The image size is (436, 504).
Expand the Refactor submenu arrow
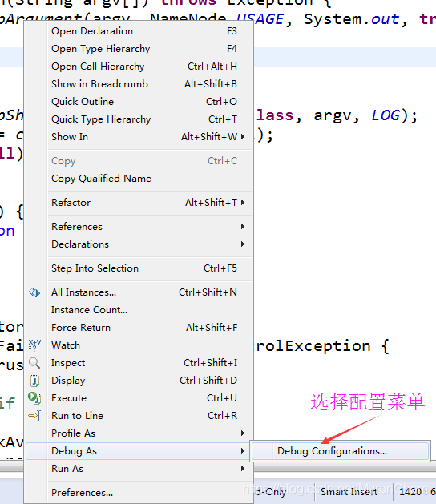click(243, 203)
